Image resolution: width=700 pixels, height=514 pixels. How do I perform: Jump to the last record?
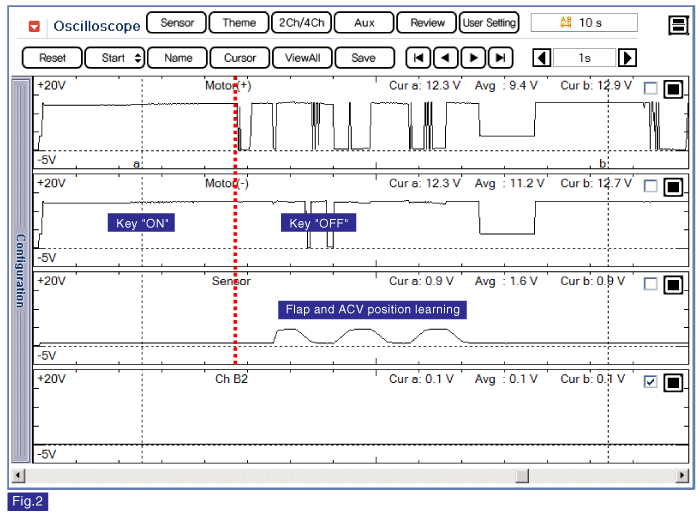pyautogui.click(x=500, y=58)
